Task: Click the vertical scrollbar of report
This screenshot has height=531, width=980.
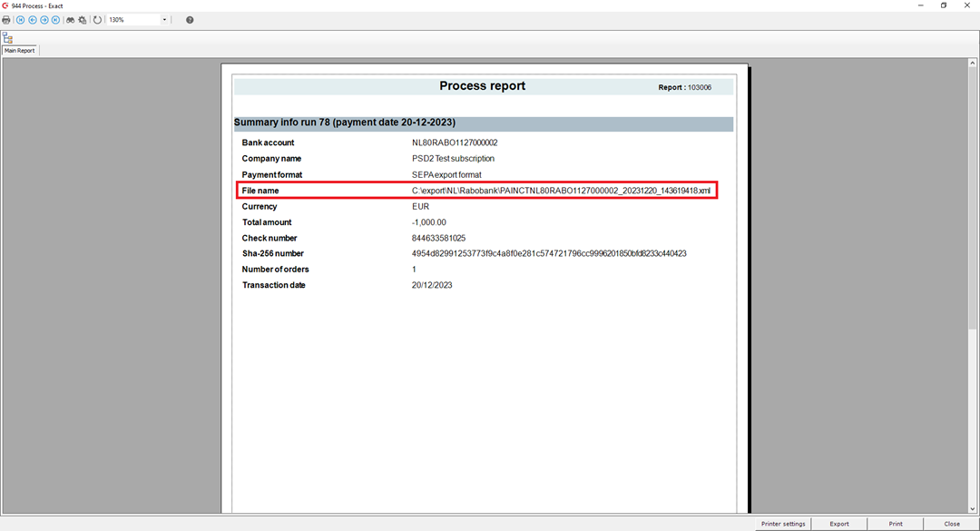Action: click(x=974, y=272)
